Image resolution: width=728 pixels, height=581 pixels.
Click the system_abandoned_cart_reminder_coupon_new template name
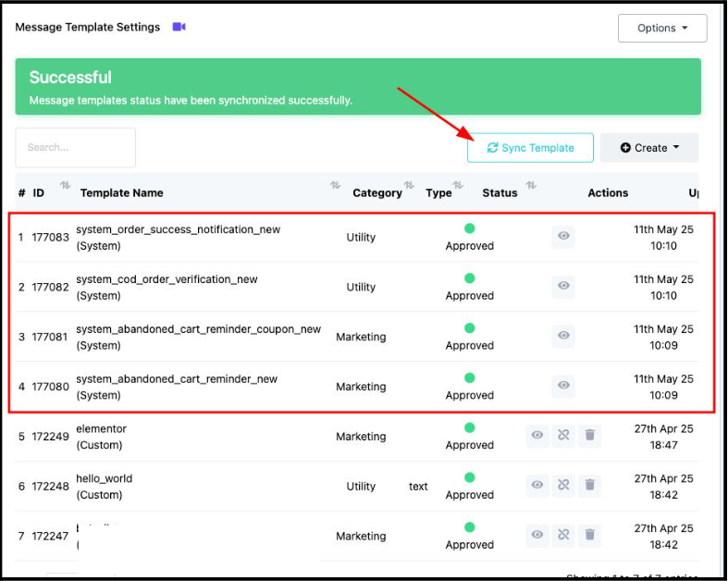click(x=198, y=329)
